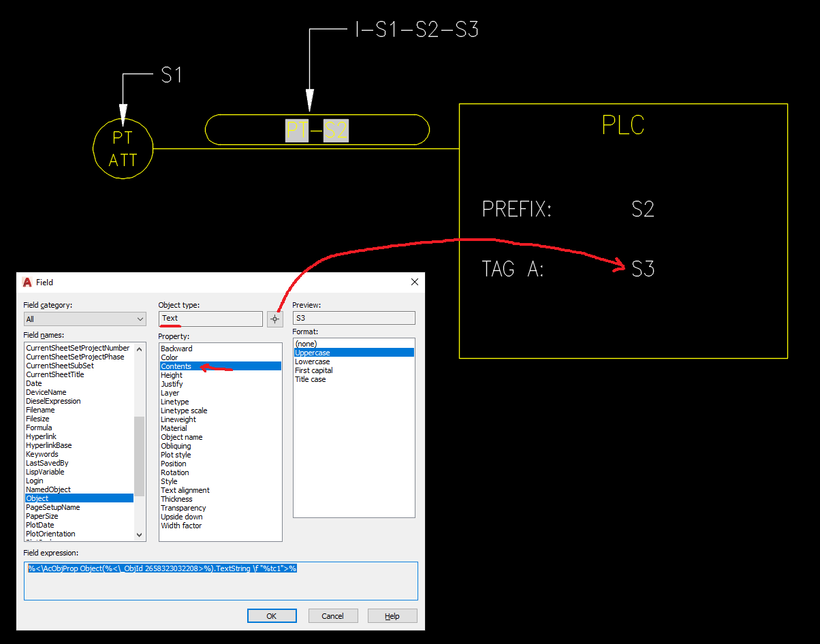Click the Field expression text box
The width and height of the screenshot is (820, 644).
point(221,581)
